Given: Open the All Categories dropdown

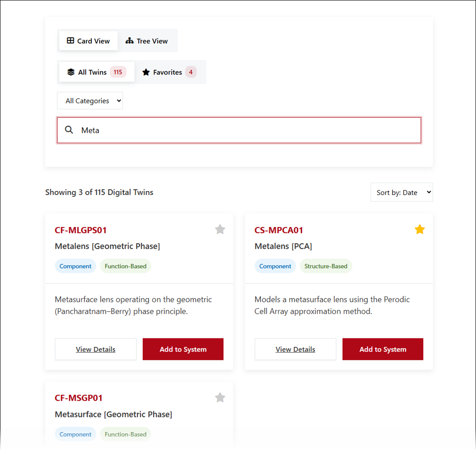Looking at the screenshot, I should [90, 101].
